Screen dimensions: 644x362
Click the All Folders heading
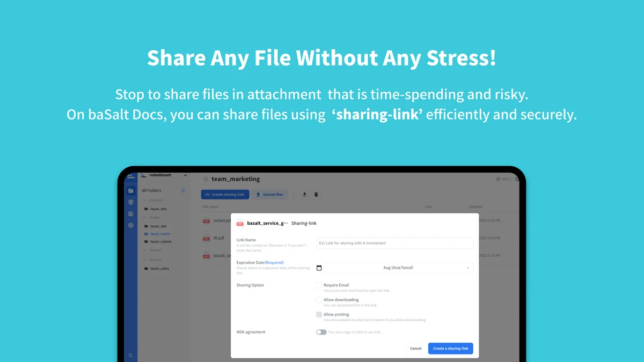point(151,190)
